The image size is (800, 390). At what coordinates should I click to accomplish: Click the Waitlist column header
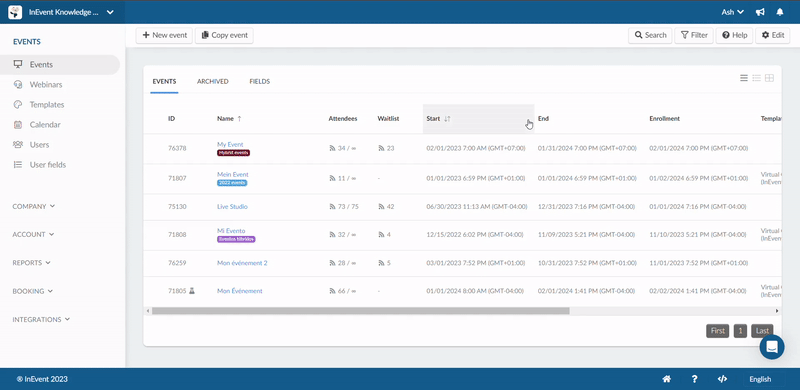(388, 118)
